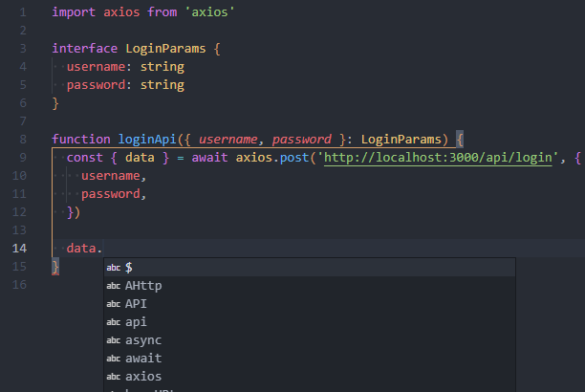Click 'password,' on line 11
Screen dimensions: 585x392
pyautogui.click(x=114, y=194)
